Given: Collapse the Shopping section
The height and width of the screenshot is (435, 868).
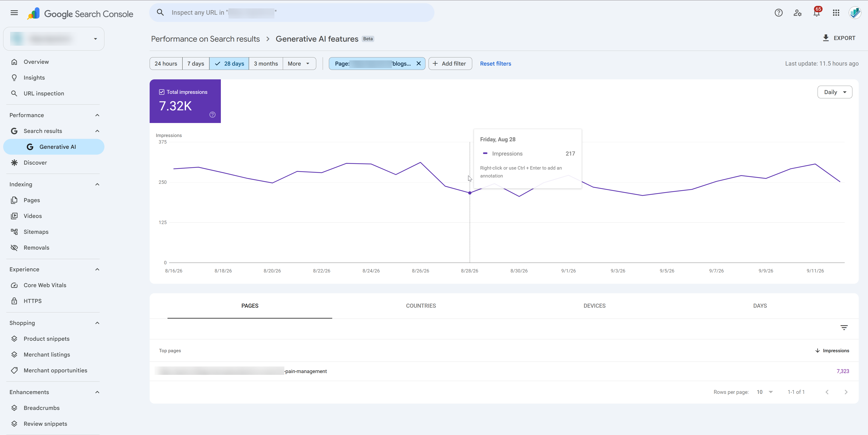Looking at the screenshot, I should pyautogui.click(x=97, y=323).
